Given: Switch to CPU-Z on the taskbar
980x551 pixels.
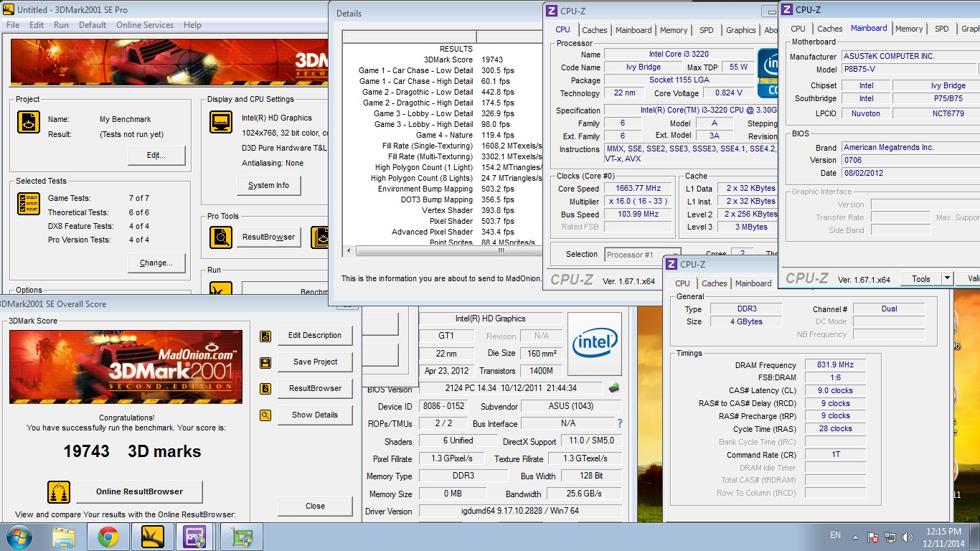Looking at the screenshot, I should [195, 537].
